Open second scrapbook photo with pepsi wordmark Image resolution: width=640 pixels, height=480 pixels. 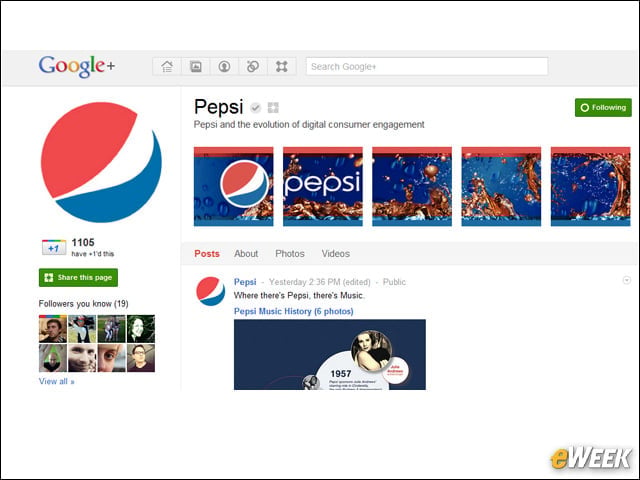tap(323, 187)
